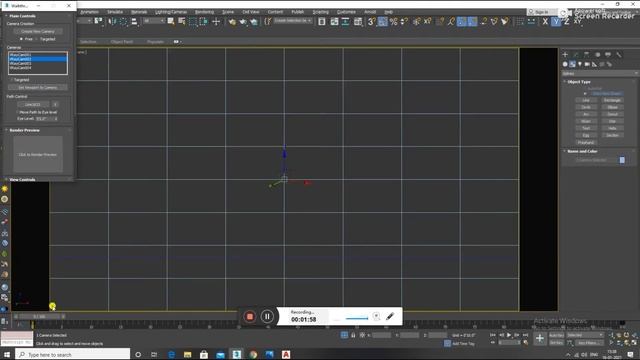This screenshot has width=640, height=360.
Task: Click to Render Preview thumbnail area
Action: click(38, 154)
